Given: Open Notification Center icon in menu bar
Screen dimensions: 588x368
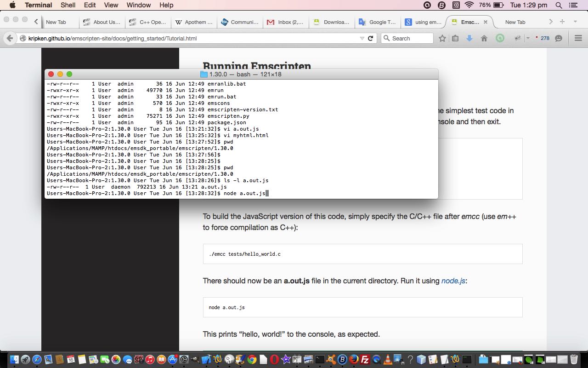Looking at the screenshot, I should tap(573, 5).
